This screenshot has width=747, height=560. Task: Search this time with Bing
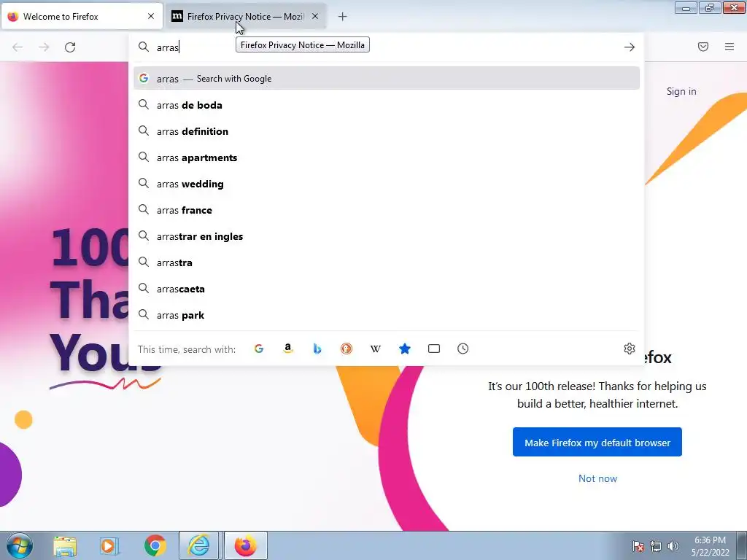click(x=317, y=349)
